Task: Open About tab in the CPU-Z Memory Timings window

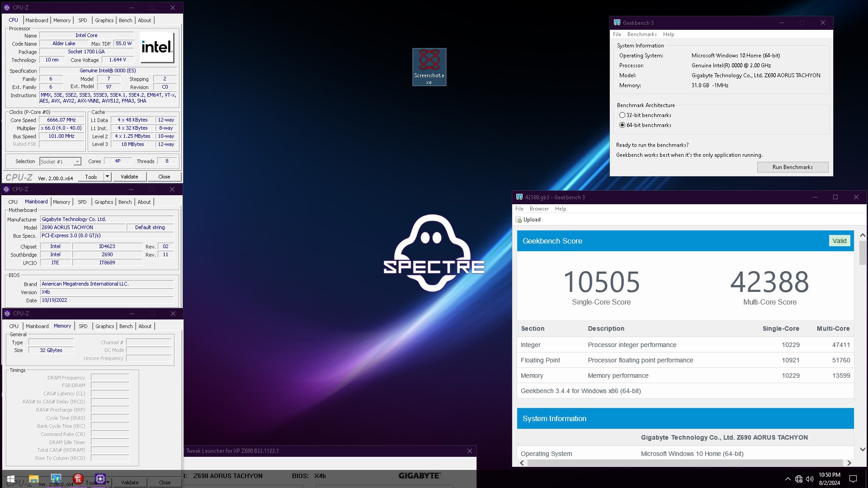Action: click(x=145, y=326)
